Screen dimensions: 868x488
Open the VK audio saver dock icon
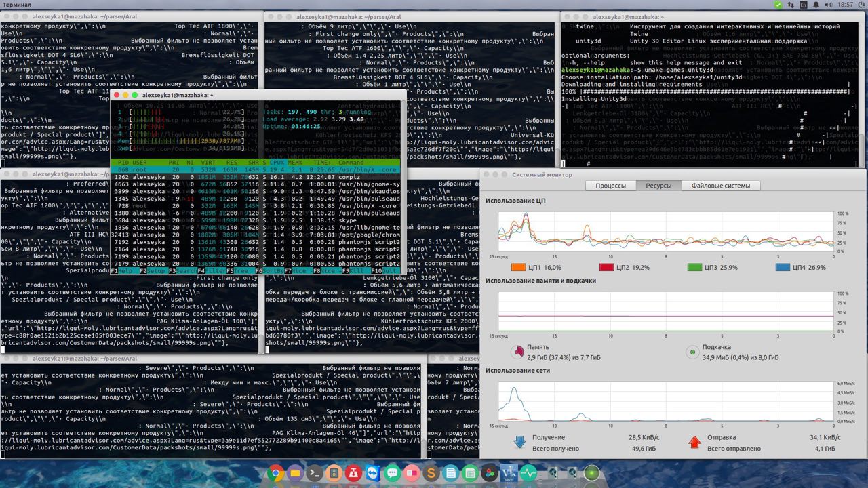pos(509,473)
